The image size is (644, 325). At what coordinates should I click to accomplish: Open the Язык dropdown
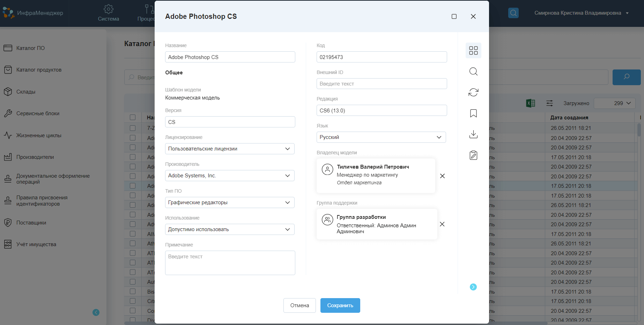pos(381,137)
